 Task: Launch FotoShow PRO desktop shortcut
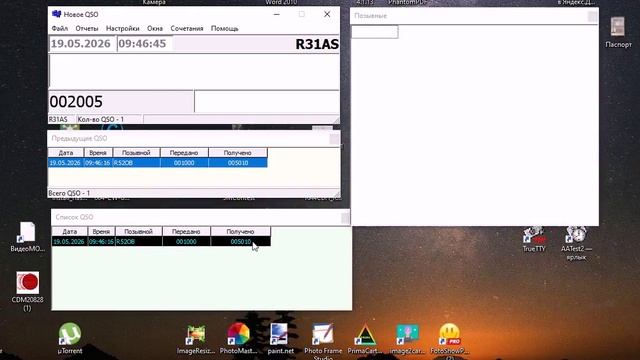point(449,341)
